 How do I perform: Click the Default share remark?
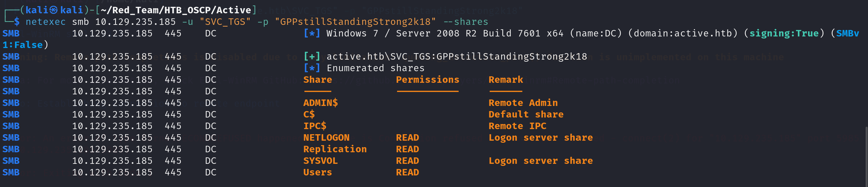coord(526,114)
